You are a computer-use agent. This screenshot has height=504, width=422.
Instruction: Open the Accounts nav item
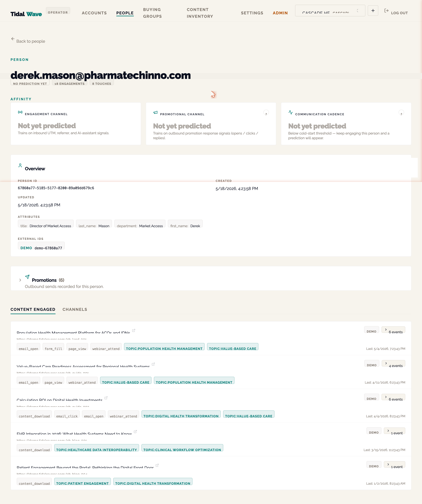click(x=94, y=13)
